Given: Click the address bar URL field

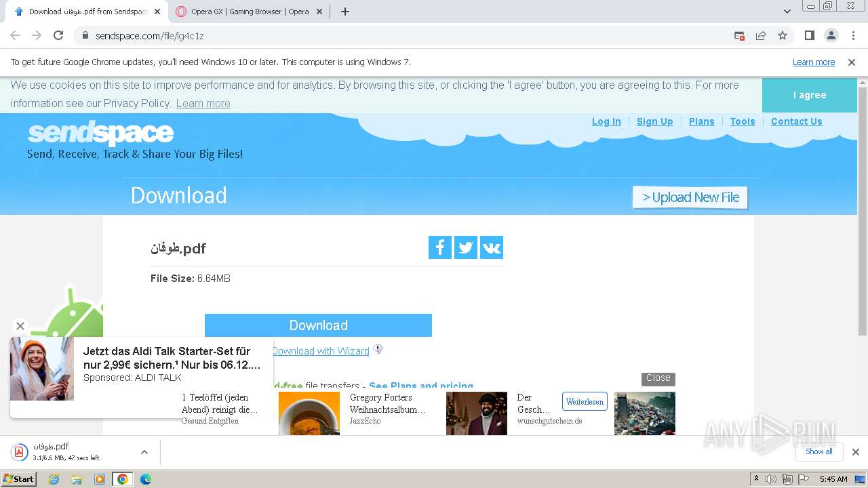Looking at the screenshot, I should pyautogui.click(x=407, y=36).
